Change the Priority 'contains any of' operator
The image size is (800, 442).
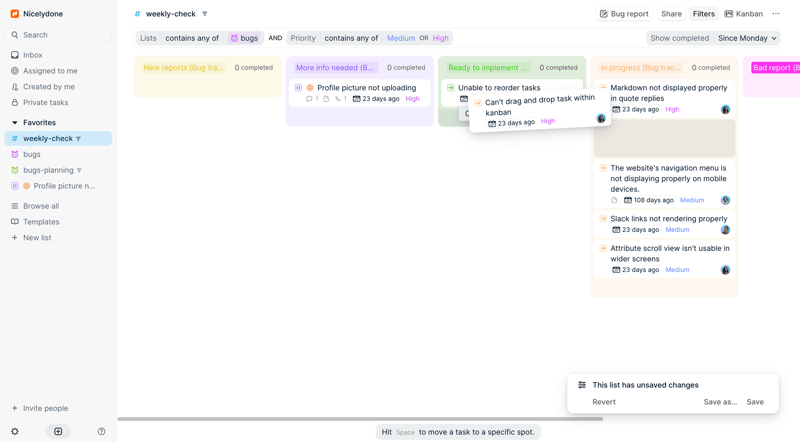point(351,38)
